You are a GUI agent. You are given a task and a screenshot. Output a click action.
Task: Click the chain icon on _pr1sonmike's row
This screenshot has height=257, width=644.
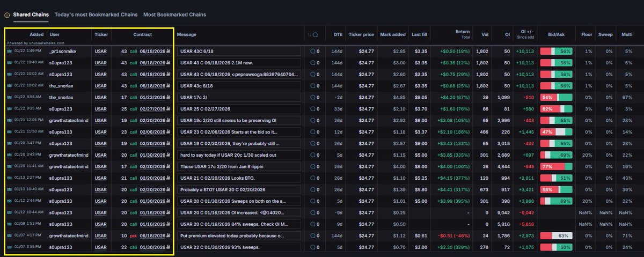tap(10, 52)
